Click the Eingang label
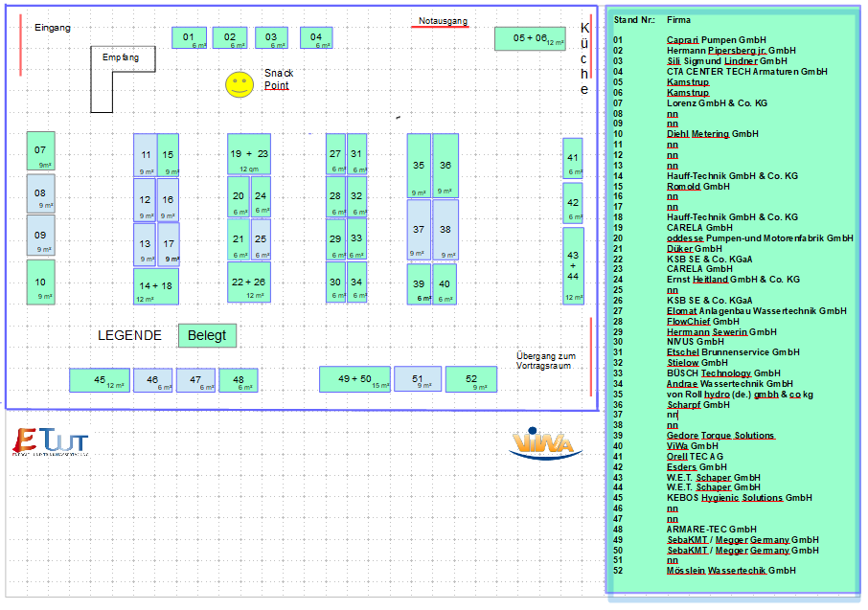 53,27
